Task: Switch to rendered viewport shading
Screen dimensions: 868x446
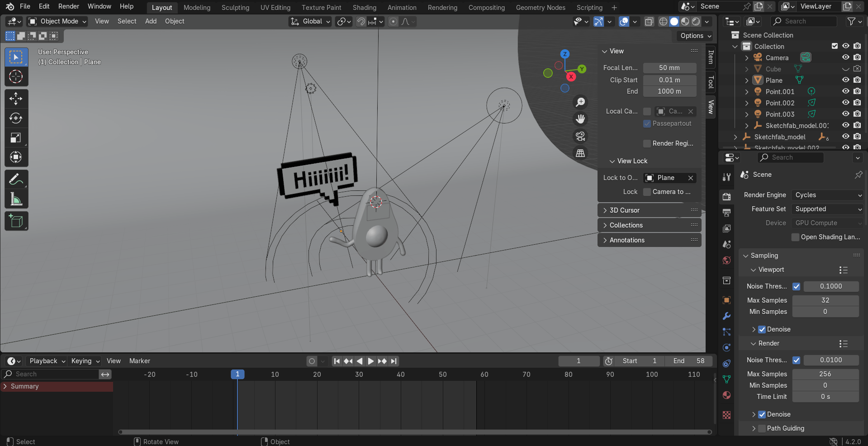Action: pos(696,21)
